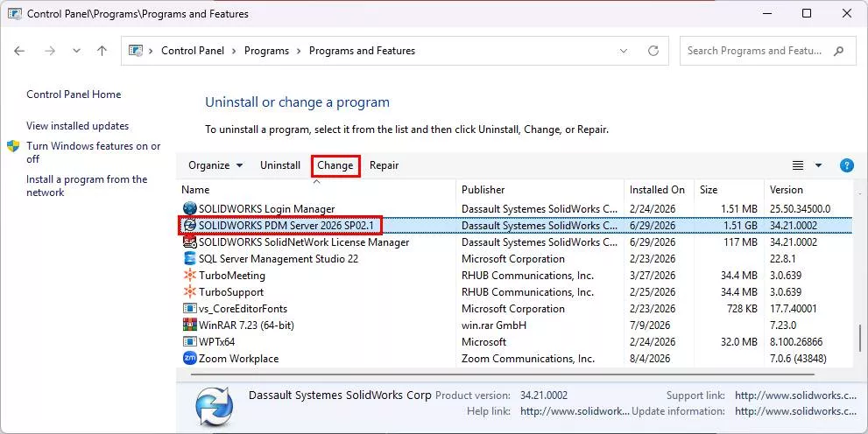Click the Programs breadcrumb

[266, 51]
